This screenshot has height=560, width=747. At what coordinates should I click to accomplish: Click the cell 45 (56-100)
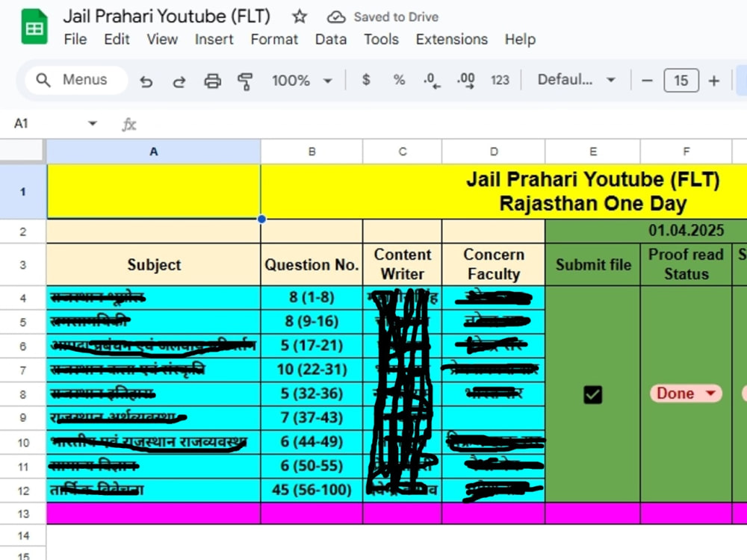[x=311, y=490]
